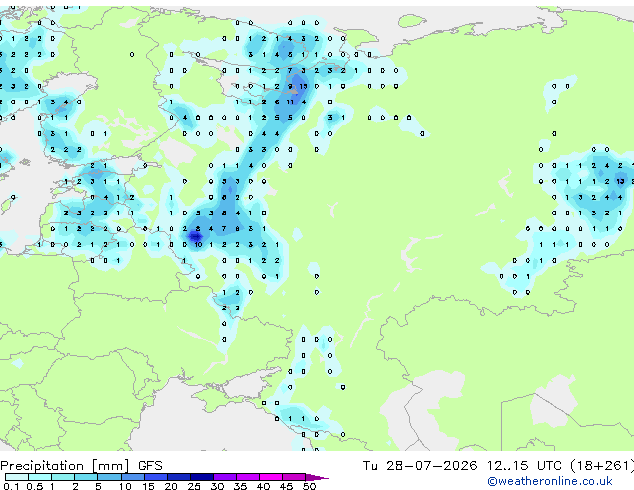
Task: Click the legend label '20'
Action: click(171, 486)
